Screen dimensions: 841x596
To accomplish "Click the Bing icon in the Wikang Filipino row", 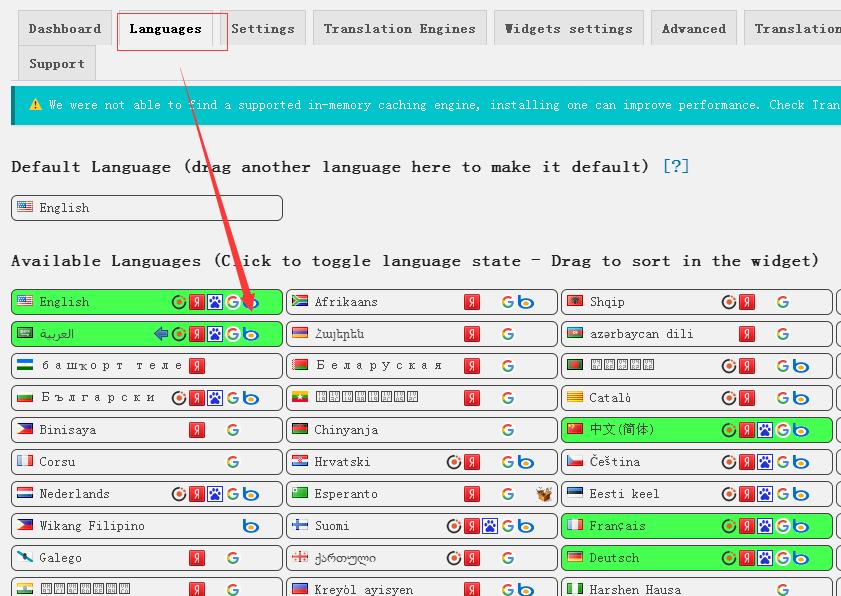I will (250, 526).
